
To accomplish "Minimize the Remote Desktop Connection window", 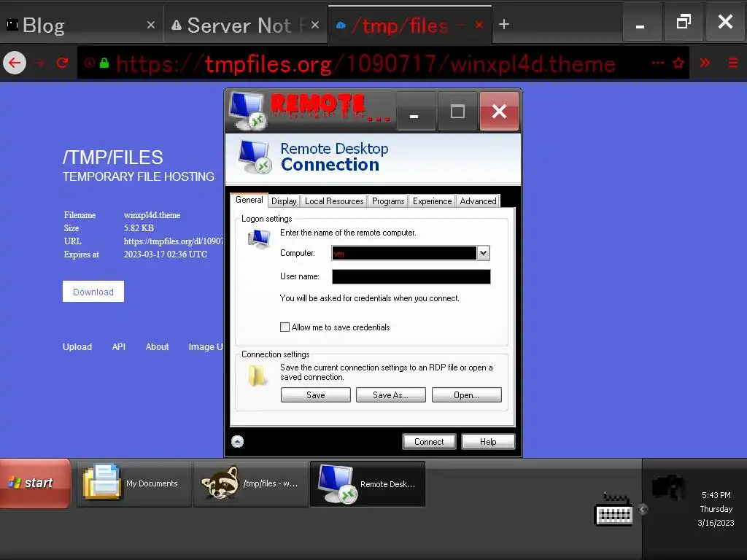I will tap(415, 112).
